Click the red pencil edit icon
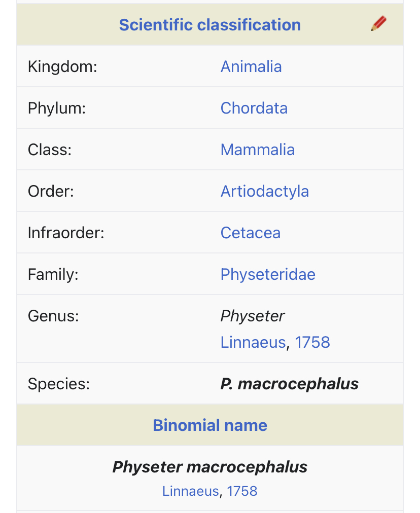 (x=378, y=23)
